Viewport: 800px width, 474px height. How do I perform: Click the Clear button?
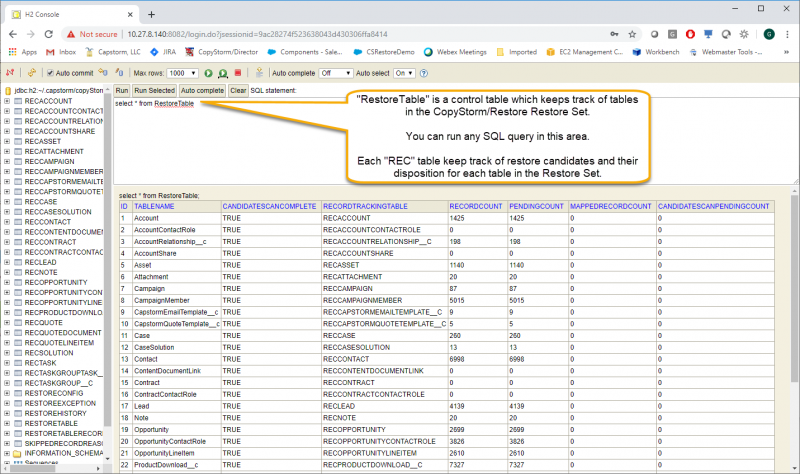[x=238, y=90]
